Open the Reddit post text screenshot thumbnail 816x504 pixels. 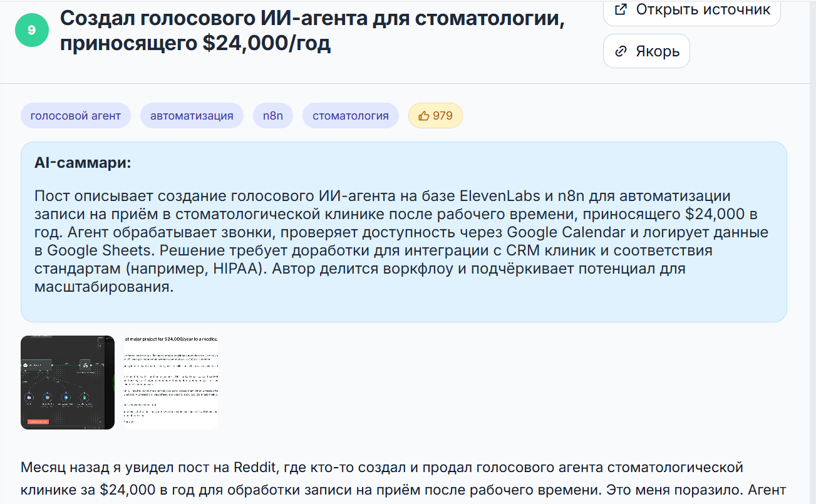171,382
